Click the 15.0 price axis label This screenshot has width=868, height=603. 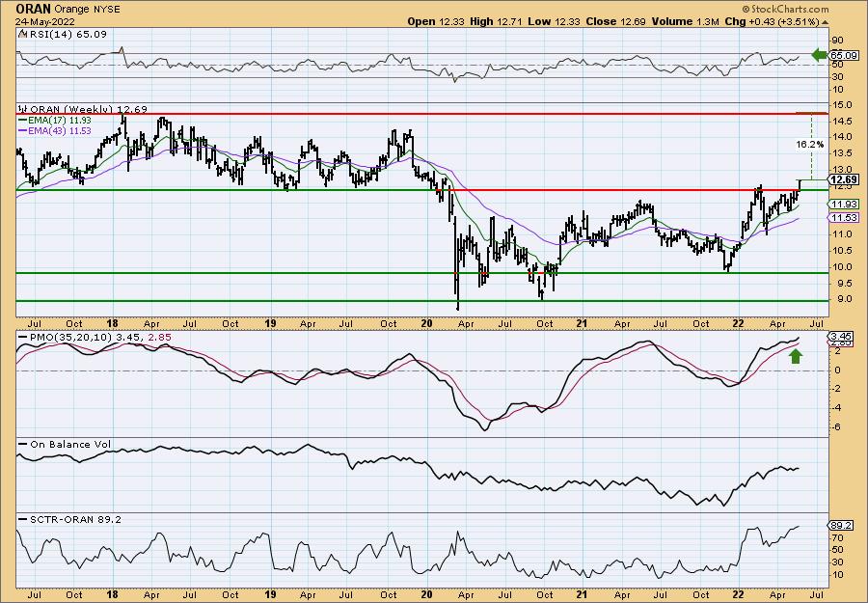(x=842, y=104)
